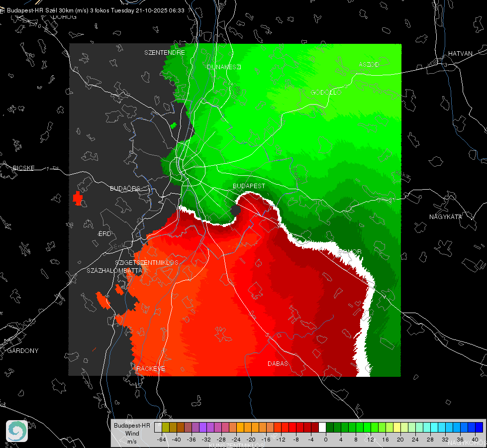Click the '-20' legend value
The height and width of the screenshot is (448, 487).
251,440
